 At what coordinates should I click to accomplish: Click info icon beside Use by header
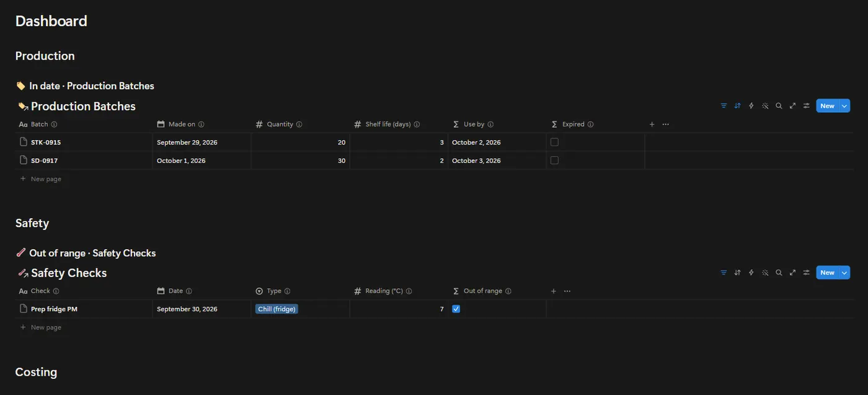(490, 124)
